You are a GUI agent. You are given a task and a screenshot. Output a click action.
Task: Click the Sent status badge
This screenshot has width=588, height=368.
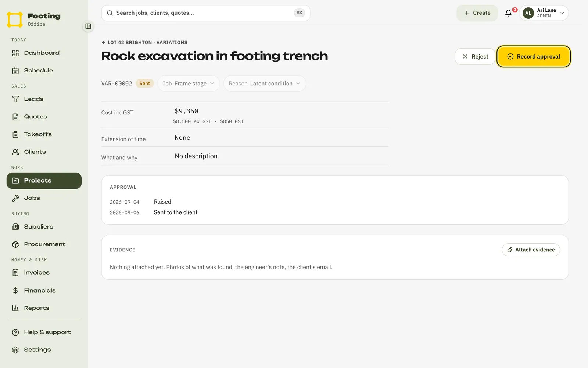(x=145, y=84)
